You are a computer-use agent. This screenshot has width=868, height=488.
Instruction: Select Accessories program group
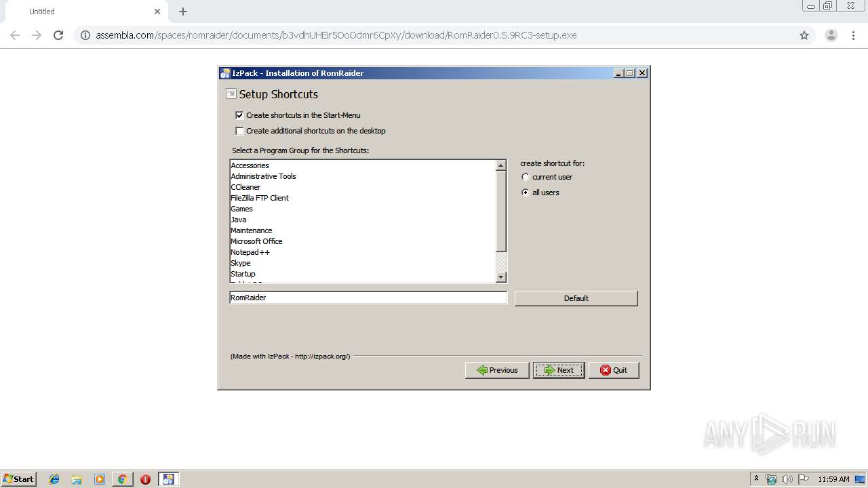[363, 165]
